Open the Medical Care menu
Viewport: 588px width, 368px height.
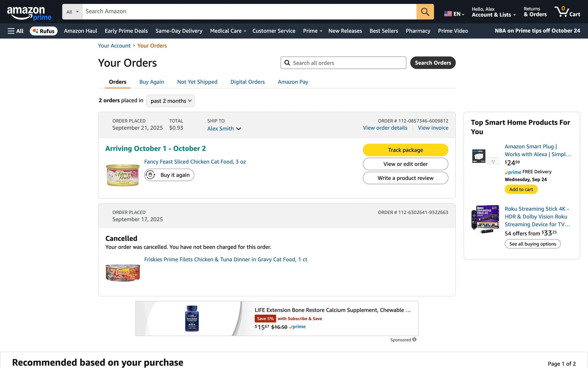228,31
